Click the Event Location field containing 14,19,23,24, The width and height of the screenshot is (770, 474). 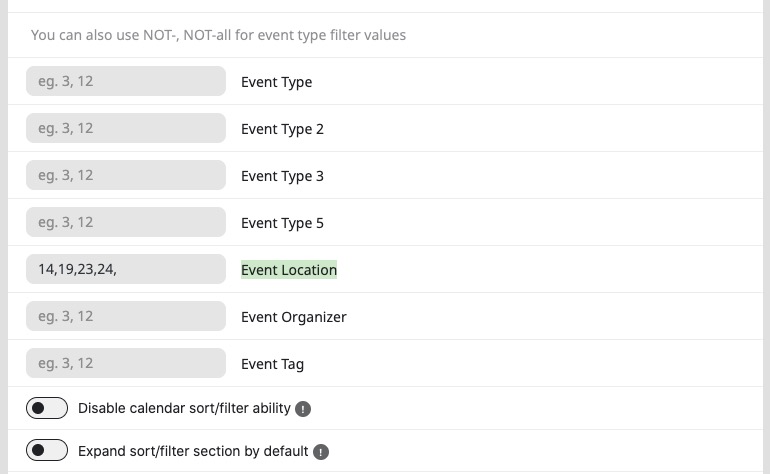coord(126,269)
